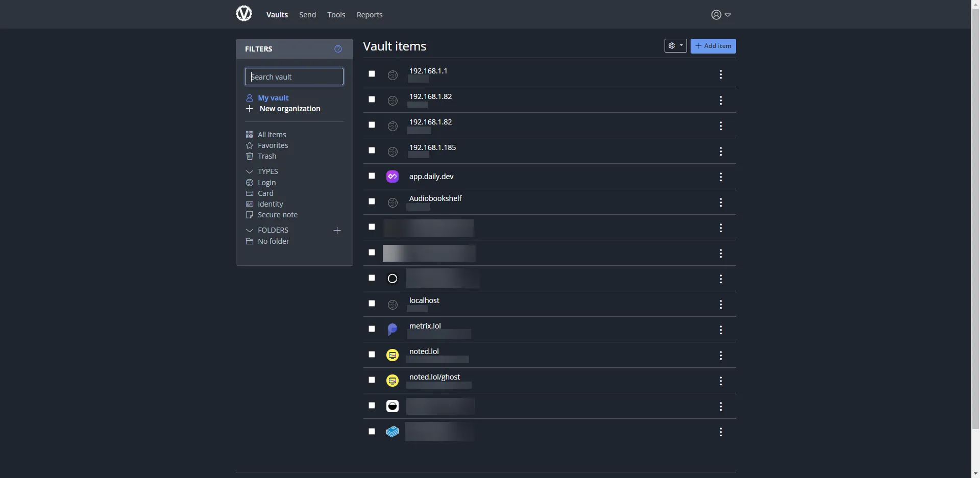Viewport: 980px width, 478px height.
Task: Open the filters help icon
Action: pyautogui.click(x=338, y=49)
